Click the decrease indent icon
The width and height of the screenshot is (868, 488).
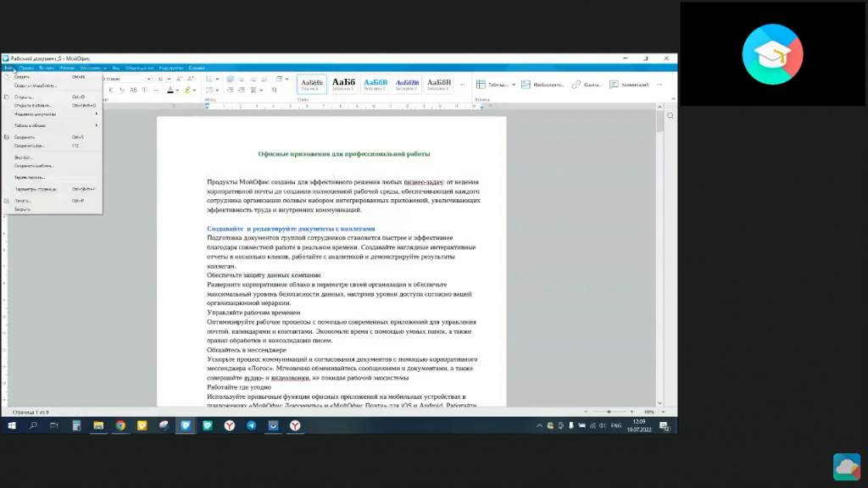click(x=231, y=90)
